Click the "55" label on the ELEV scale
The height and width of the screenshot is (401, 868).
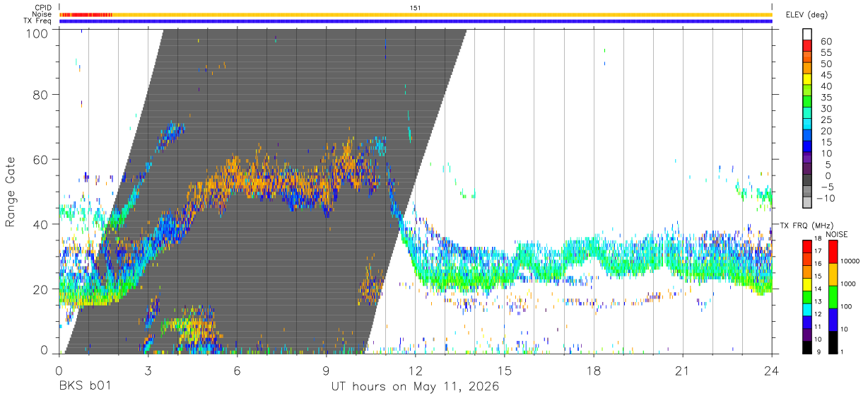(826, 52)
